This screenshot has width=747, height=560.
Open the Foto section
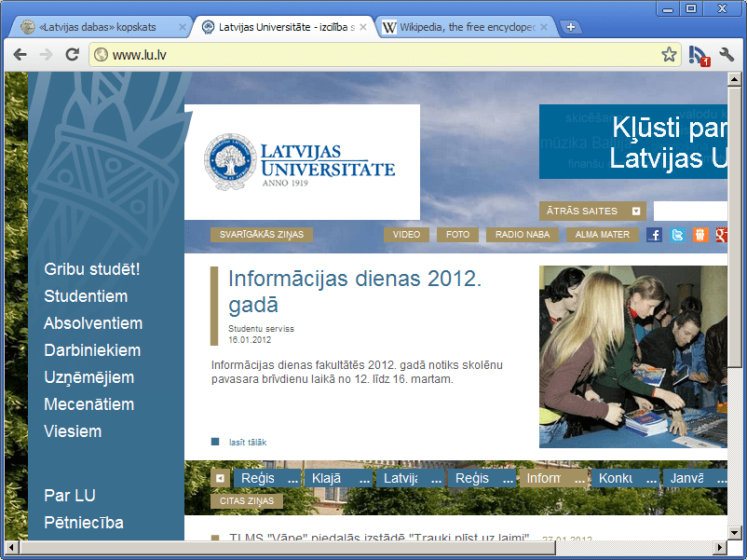click(457, 235)
